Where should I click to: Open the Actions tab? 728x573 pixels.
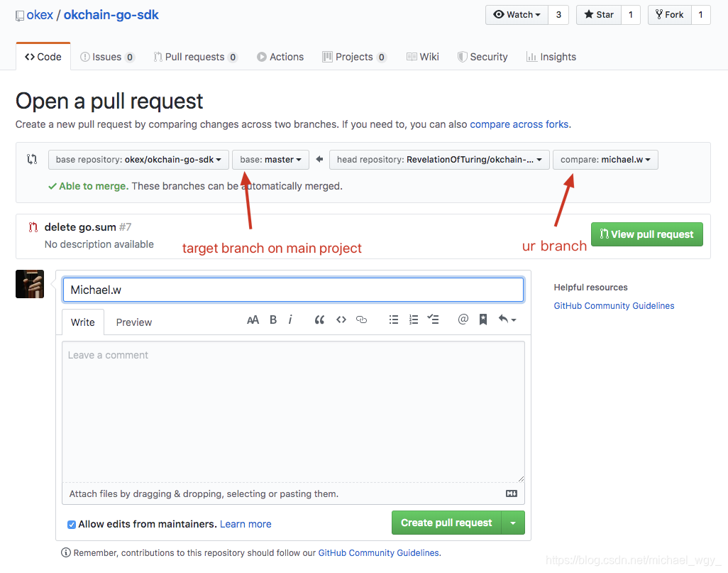click(280, 57)
